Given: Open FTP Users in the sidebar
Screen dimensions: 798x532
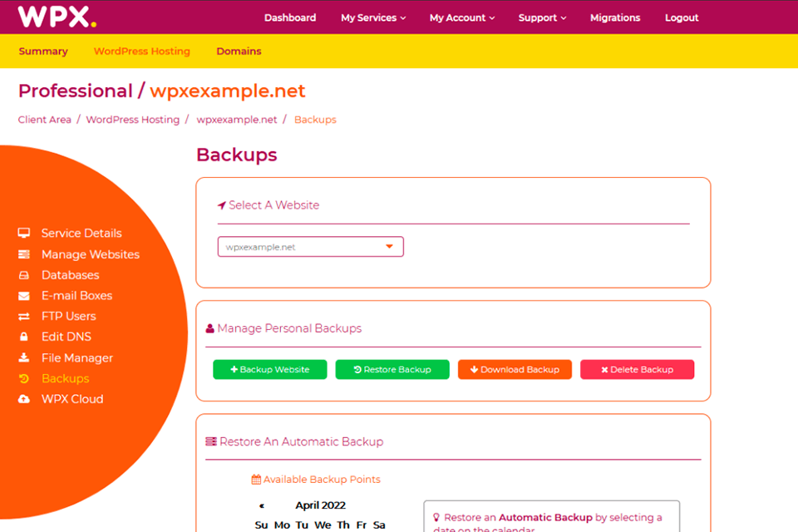Looking at the screenshot, I should click(x=69, y=317).
